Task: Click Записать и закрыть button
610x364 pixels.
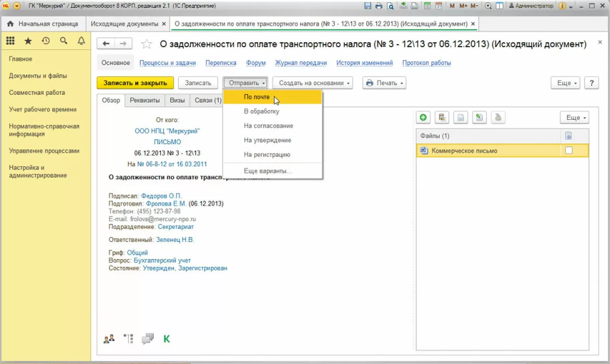Action: (135, 83)
